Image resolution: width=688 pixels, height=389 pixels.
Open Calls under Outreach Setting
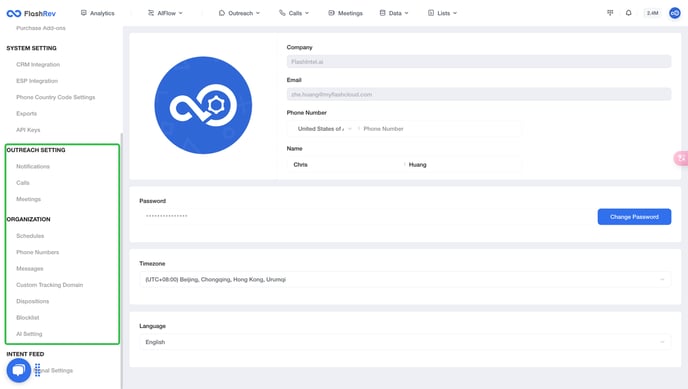coord(23,183)
